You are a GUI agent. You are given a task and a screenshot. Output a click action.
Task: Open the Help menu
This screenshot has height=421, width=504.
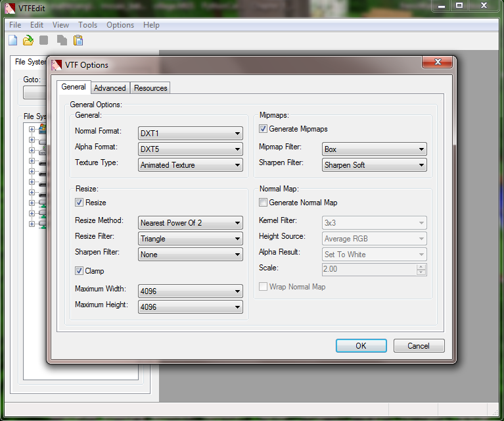point(151,25)
